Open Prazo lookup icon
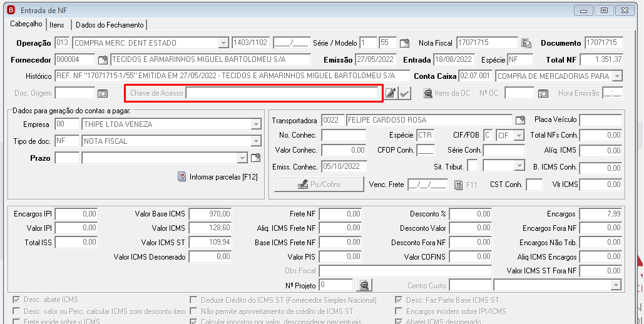 [x=255, y=158]
